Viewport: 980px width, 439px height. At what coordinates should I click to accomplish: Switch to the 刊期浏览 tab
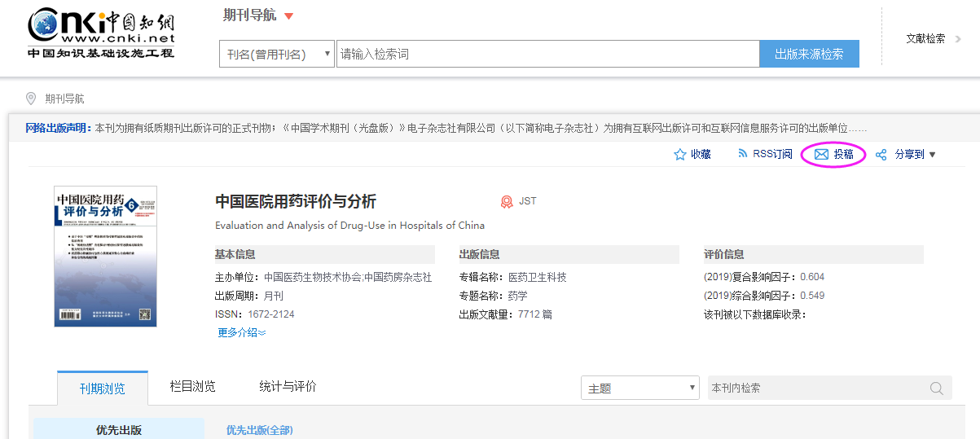pyautogui.click(x=103, y=389)
